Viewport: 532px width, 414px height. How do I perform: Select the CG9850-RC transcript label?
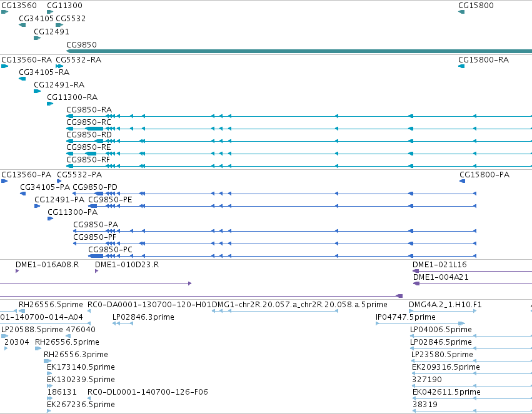click(x=89, y=122)
